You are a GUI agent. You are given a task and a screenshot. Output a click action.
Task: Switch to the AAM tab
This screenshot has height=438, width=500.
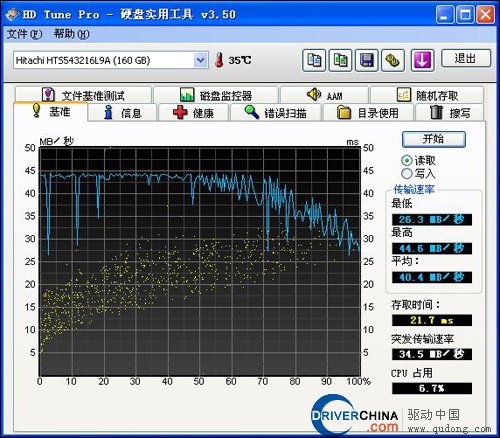(324, 95)
